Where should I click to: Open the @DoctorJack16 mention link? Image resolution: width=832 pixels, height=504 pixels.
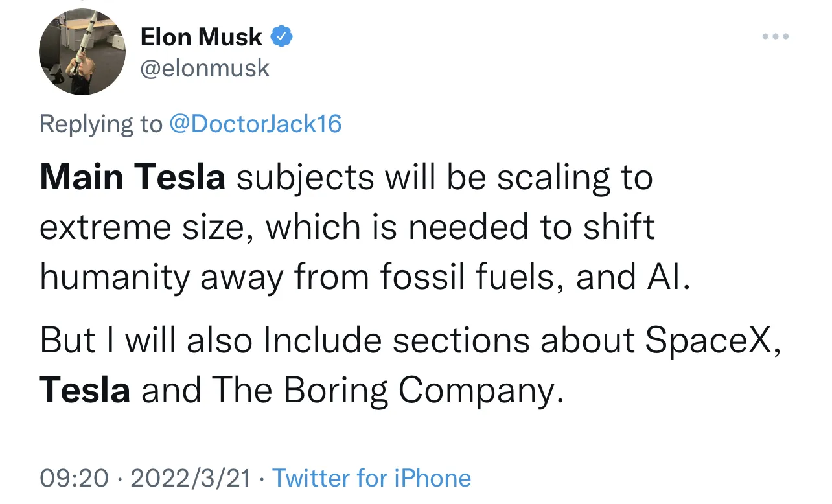point(255,123)
